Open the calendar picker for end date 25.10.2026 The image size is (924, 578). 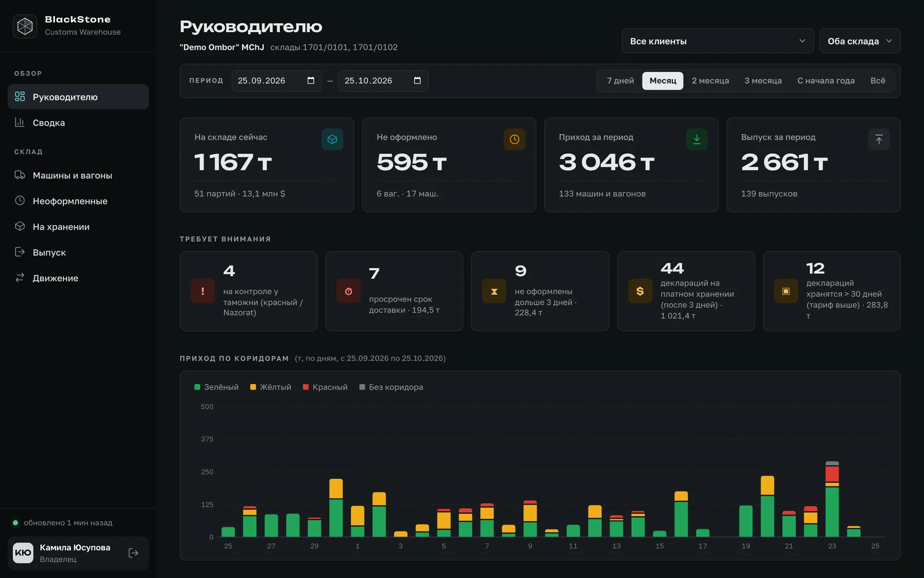tap(418, 80)
